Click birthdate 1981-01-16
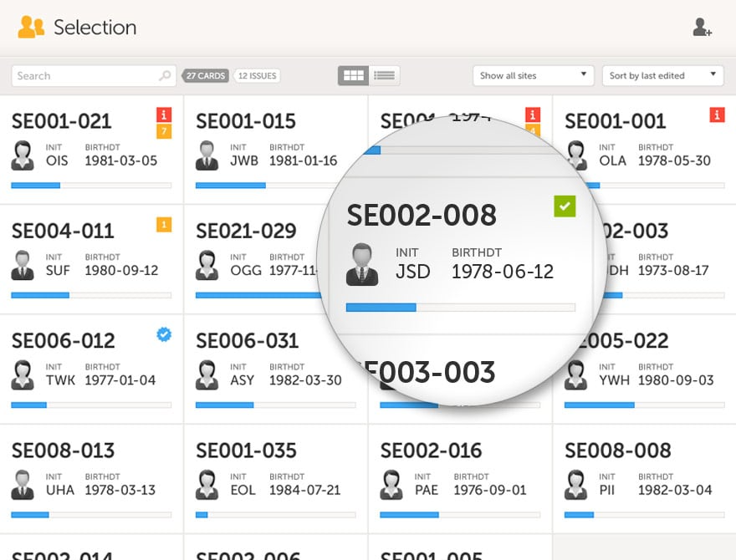The image size is (736, 560). [304, 160]
